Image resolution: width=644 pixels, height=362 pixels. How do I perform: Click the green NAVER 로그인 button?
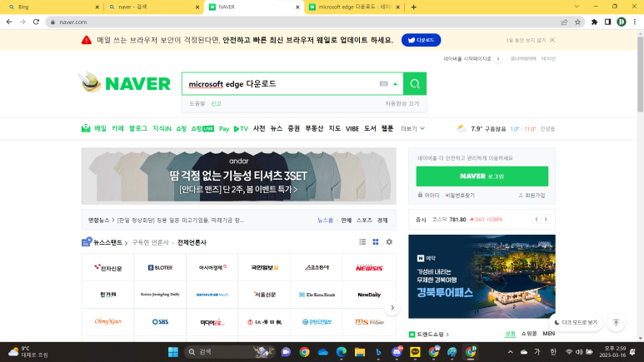(482, 176)
